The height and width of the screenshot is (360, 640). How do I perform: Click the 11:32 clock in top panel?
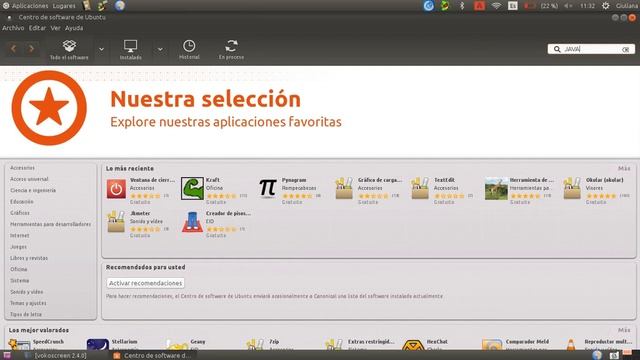[x=587, y=6]
